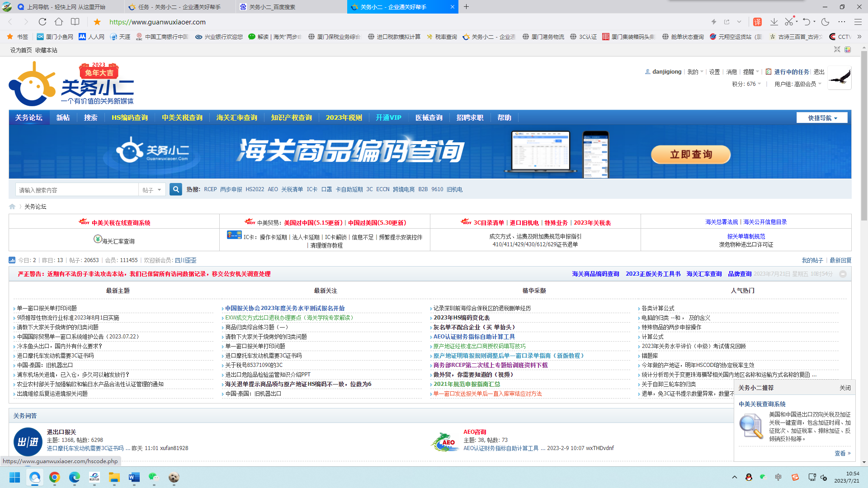Open post 2023年HS编码变化表

coord(462,318)
